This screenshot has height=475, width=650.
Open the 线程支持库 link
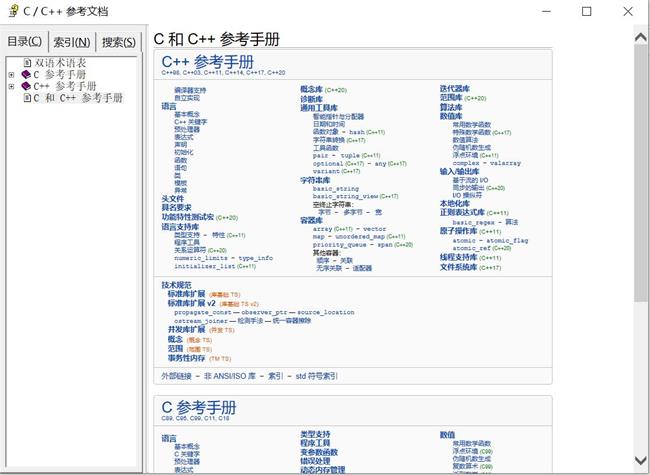point(459,257)
